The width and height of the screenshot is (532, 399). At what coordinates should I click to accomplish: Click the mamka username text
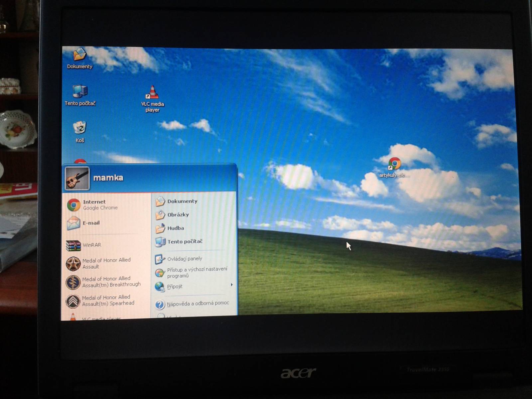point(108,178)
